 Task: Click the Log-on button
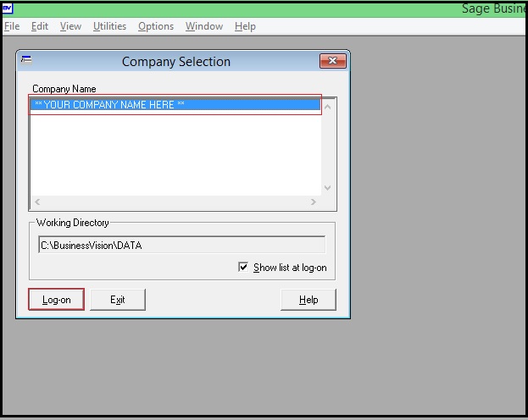(x=57, y=300)
